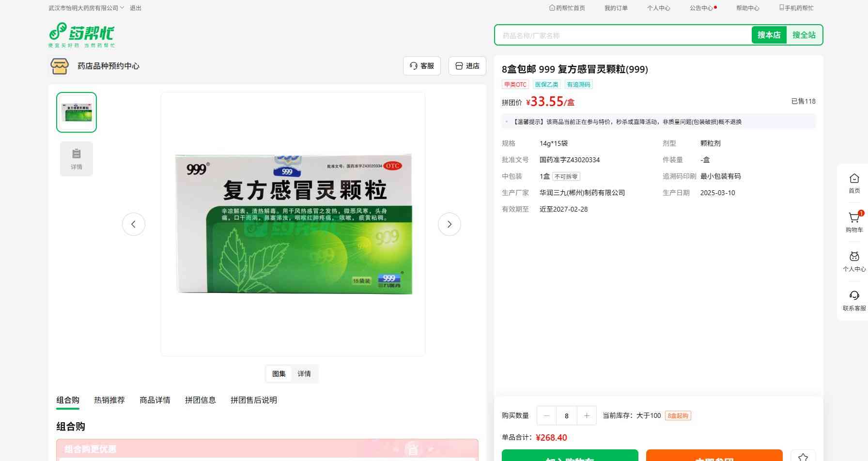Go to 首页 via sidebar house icon
The image size is (868, 461).
(854, 179)
